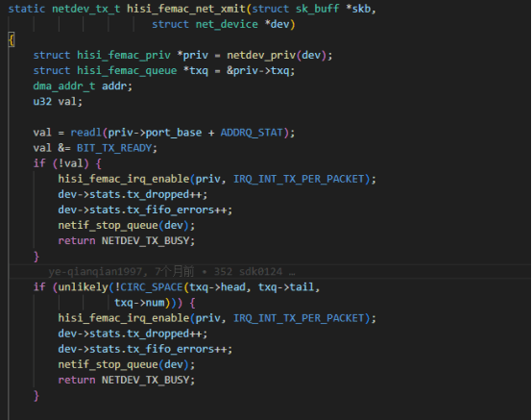
Task: Click the closing brace of the first if block
Action: (x=36, y=257)
